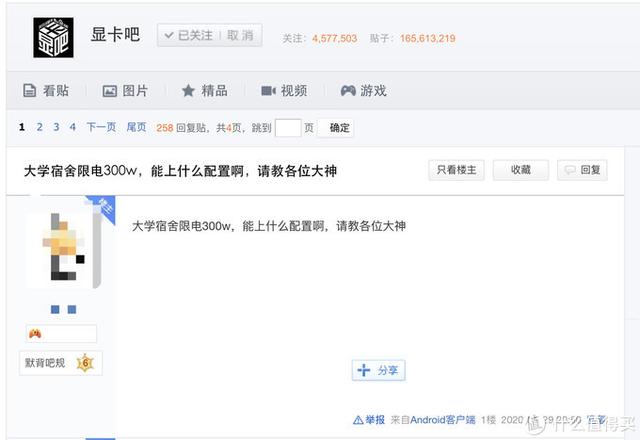Image resolution: width=640 pixels, height=440 pixels.
Task: Go to page 3
Action: tap(56, 127)
